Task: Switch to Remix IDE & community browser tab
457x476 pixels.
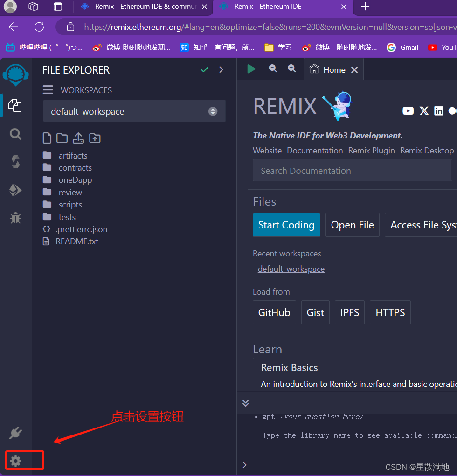Action: (145, 7)
